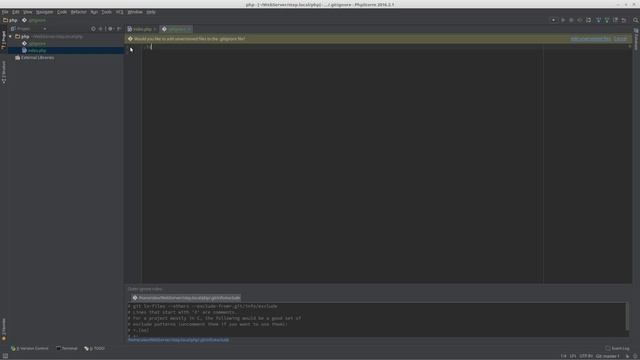The image size is (640, 360).
Task: Open the TODO tool window
Action: (95, 349)
